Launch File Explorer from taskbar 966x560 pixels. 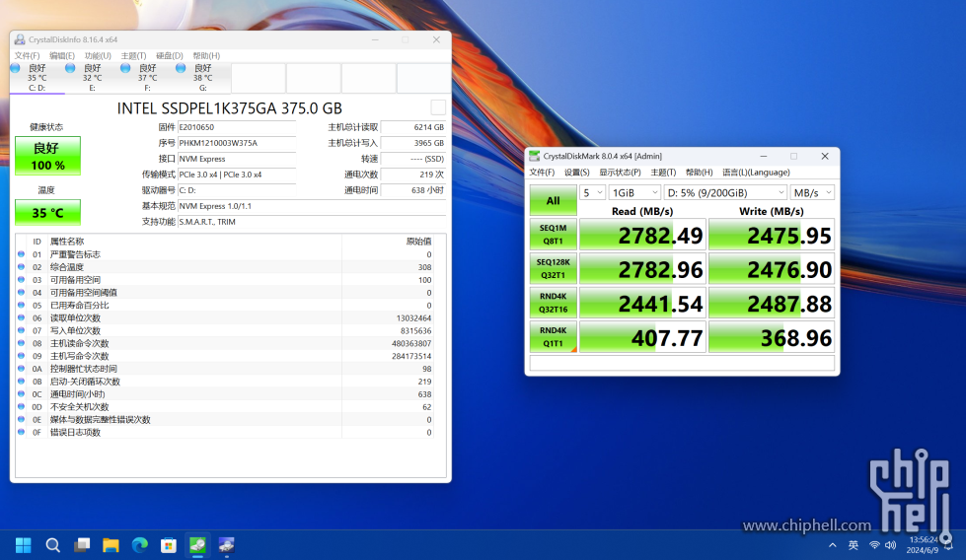111,545
